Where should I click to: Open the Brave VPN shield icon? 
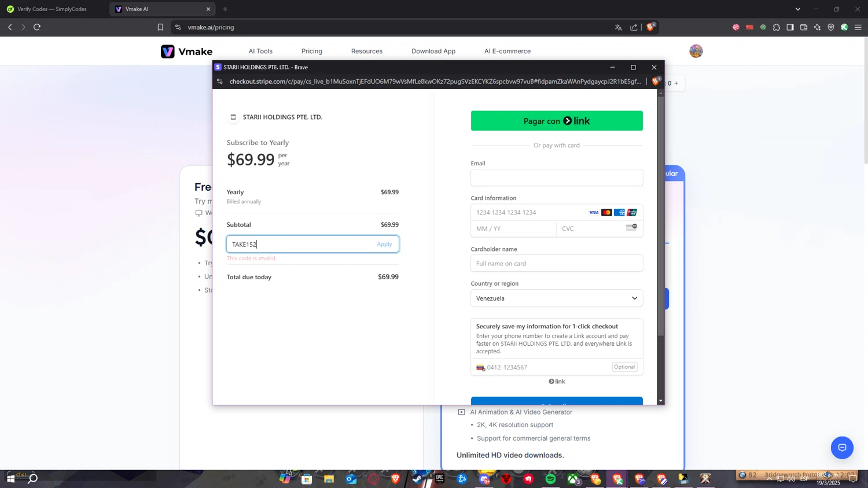point(831,27)
